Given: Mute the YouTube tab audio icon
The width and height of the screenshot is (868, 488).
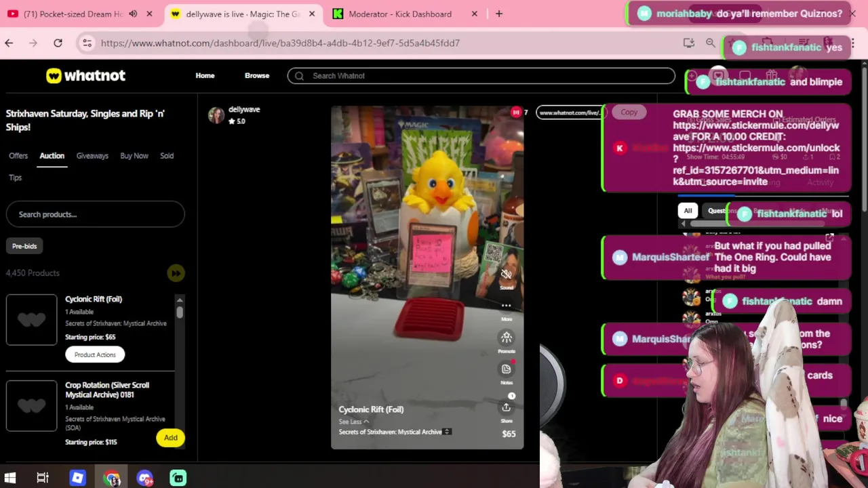Looking at the screenshot, I should point(133,14).
